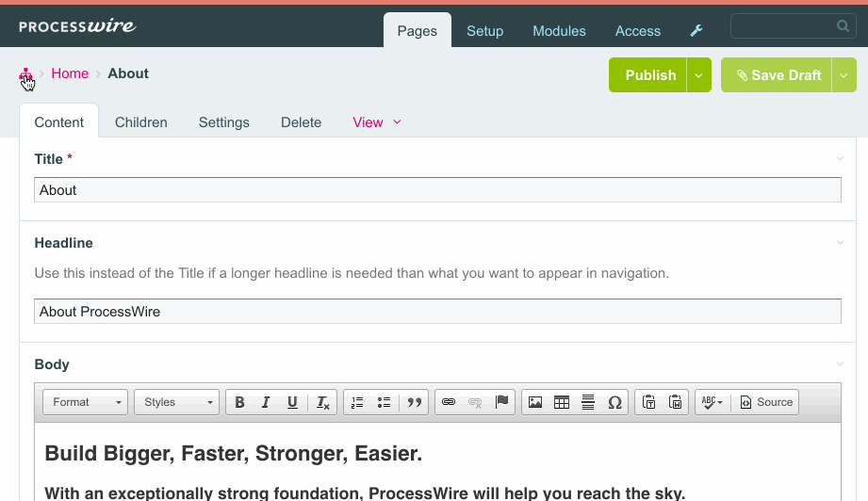Open the spell check ABC dropdown

coord(712,402)
